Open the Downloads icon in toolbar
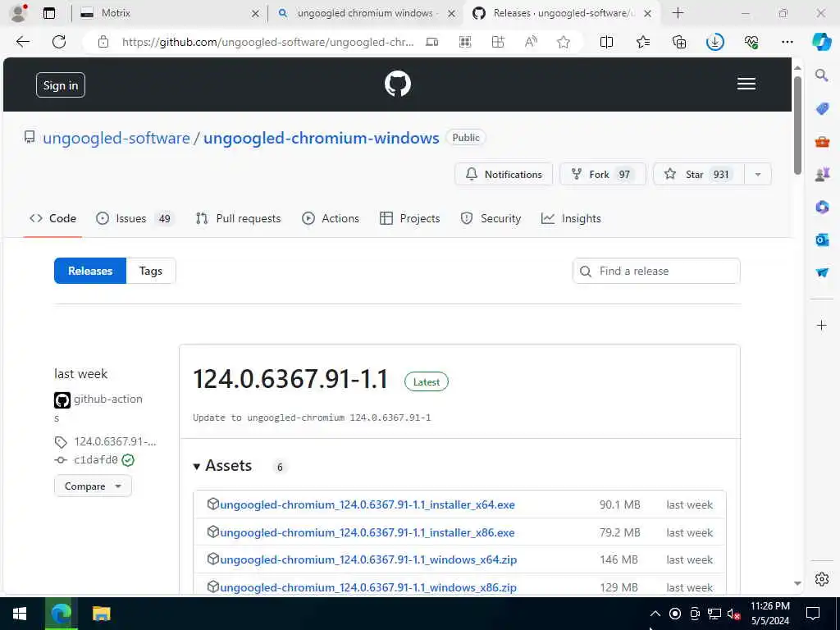The height and width of the screenshot is (630, 840). pos(714,42)
